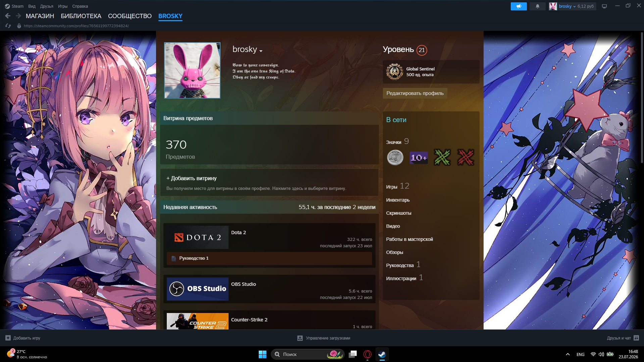The height and width of the screenshot is (362, 644).
Task: Open the Вид menu
Action: pos(32,6)
